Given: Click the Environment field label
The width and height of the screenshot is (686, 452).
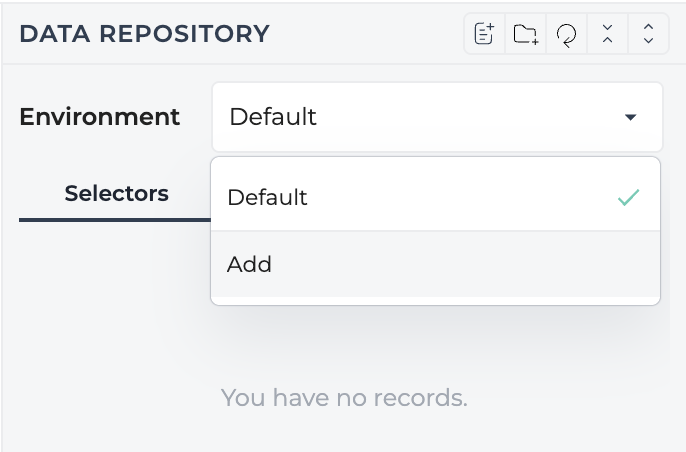Looking at the screenshot, I should point(100,117).
